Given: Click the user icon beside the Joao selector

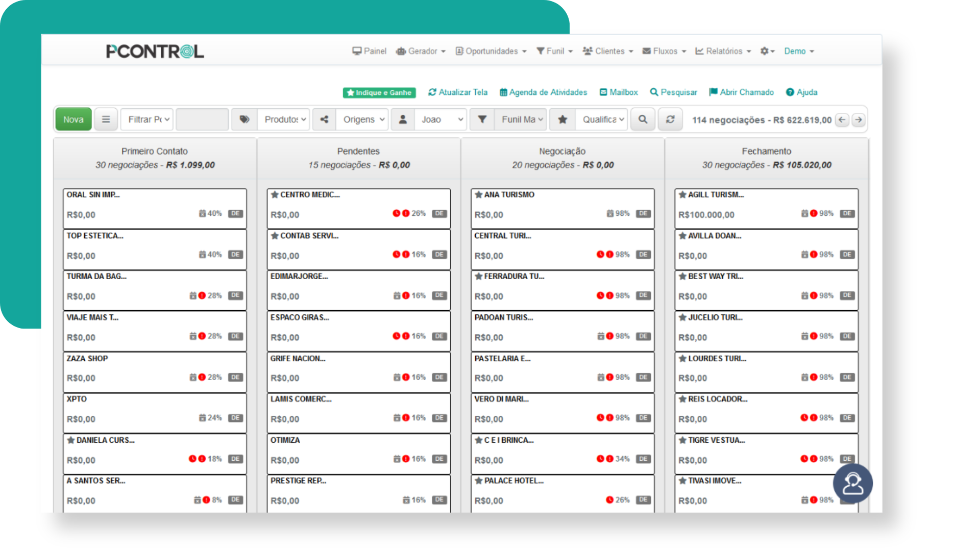Looking at the screenshot, I should pyautogui.click(x=402, y=119).
